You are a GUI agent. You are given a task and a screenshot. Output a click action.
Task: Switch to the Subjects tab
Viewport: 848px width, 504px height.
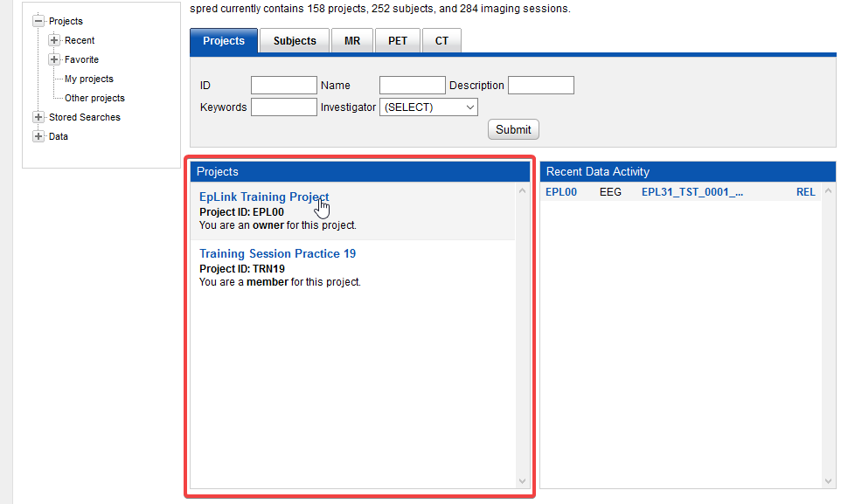pos(295,41)
